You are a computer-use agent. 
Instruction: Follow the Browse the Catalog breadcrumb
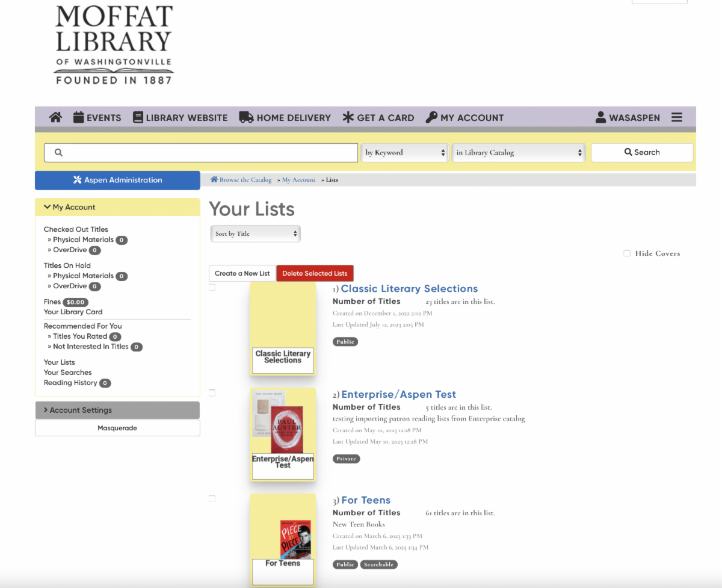click(241, 180)
